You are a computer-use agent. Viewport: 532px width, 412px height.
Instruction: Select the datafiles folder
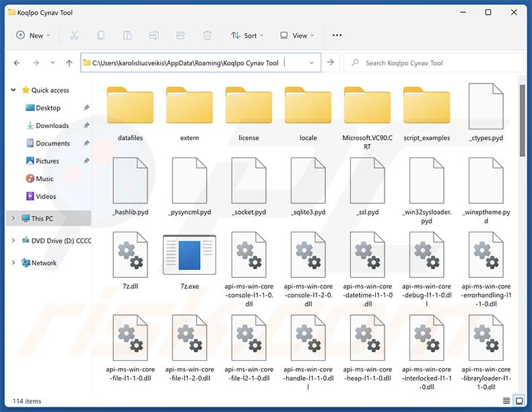point(130,114)
